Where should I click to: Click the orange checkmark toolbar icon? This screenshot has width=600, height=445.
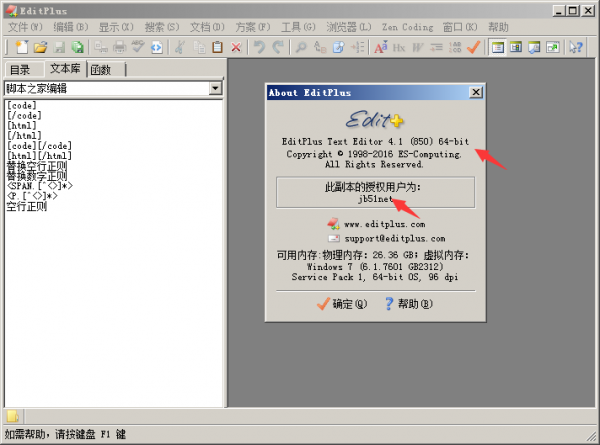click(474, 47)
